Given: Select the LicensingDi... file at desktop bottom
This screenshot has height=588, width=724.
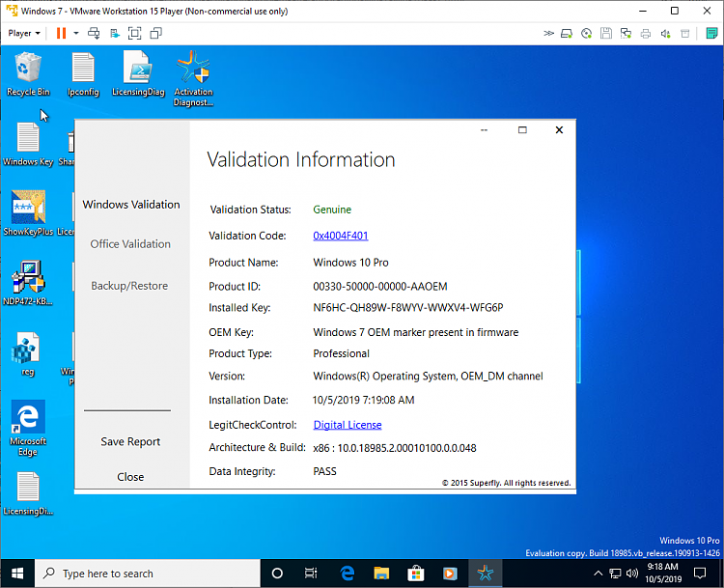Looking at the screenshot, I should [28, 493].
